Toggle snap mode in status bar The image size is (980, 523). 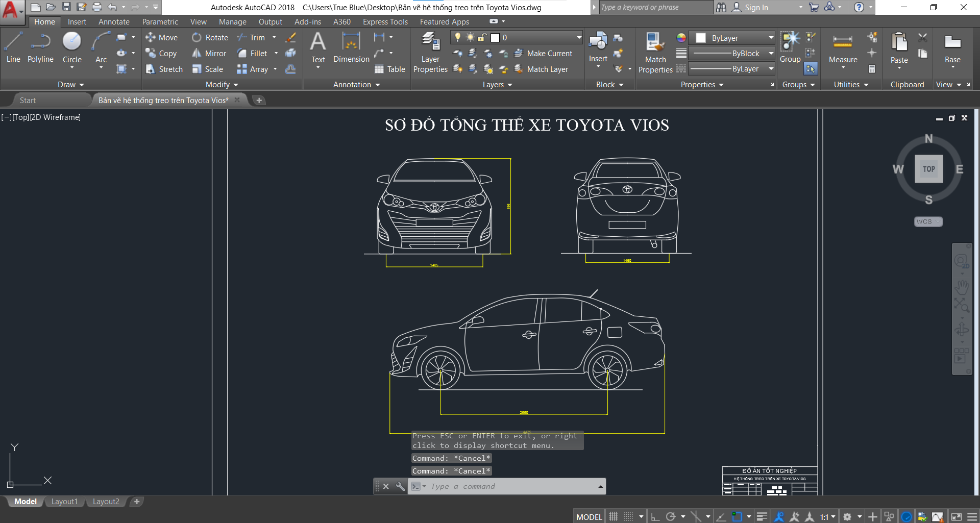click(629, 516)
